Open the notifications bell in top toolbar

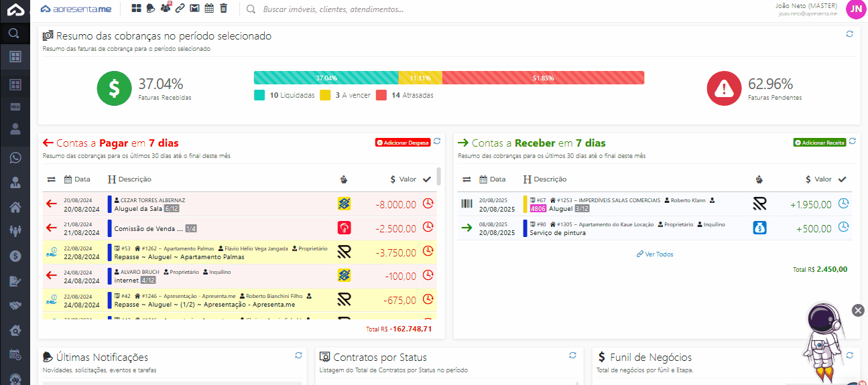coord(151,9)
